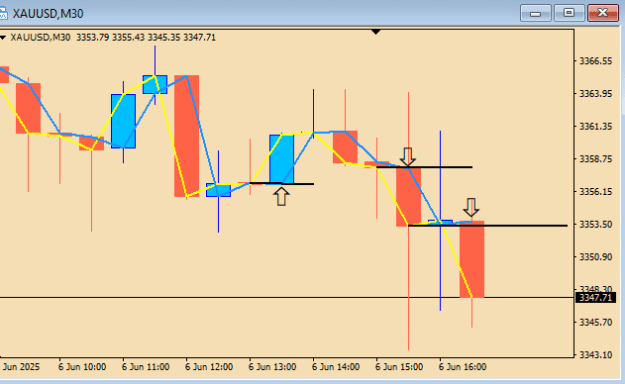The width and height of the screenshot is (625, 384).
Task: Click the close value 3347.71 in the chart header
Action: point(199,37)
